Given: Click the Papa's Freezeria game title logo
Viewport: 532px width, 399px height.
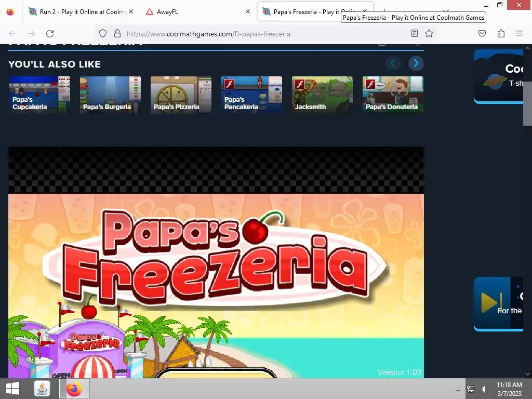Looking at the screenshot, I should click(x=216, y=258).
